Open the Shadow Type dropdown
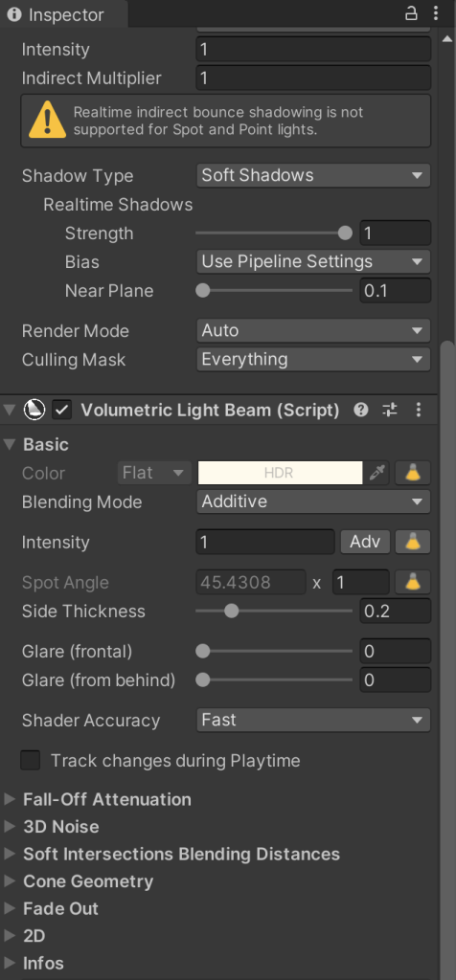This screenshot has width=456, height=980. click(313, 176)
